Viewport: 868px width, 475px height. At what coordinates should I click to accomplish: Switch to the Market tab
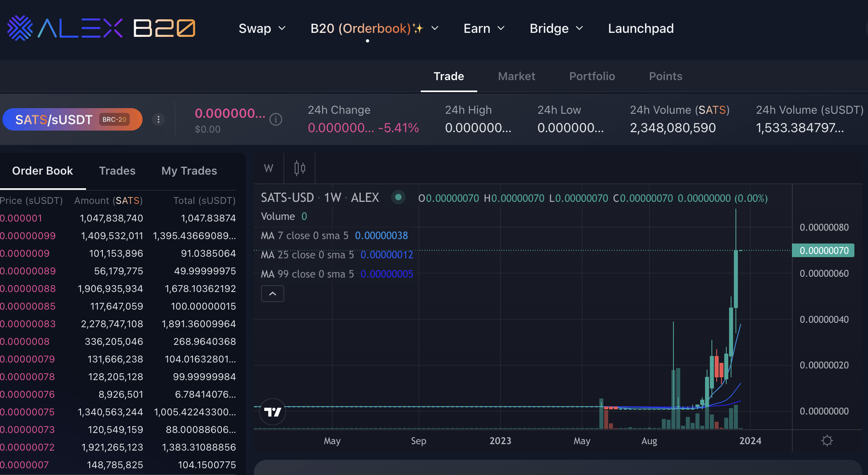(x=516, y=76)
